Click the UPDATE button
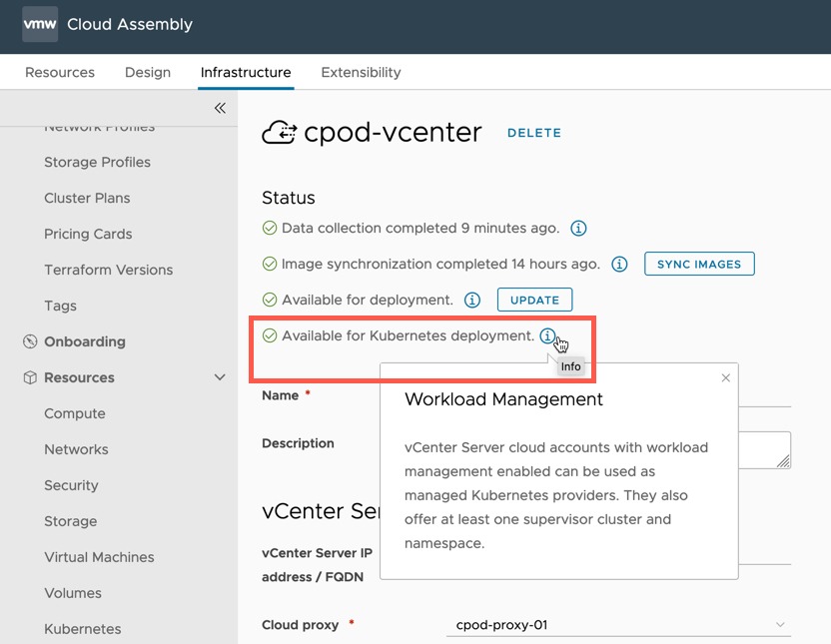Image resolution: width=831 pixels, height=644 pixels. (534, 300)
